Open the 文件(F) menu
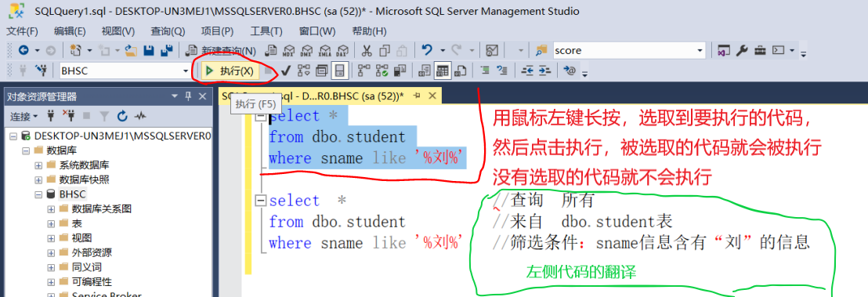 23,31
